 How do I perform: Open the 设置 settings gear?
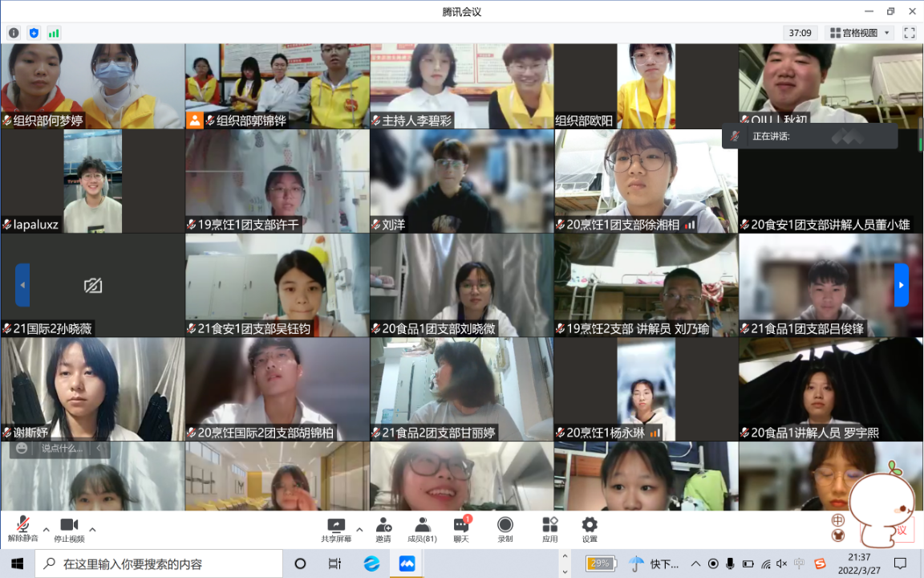(590, 529)
